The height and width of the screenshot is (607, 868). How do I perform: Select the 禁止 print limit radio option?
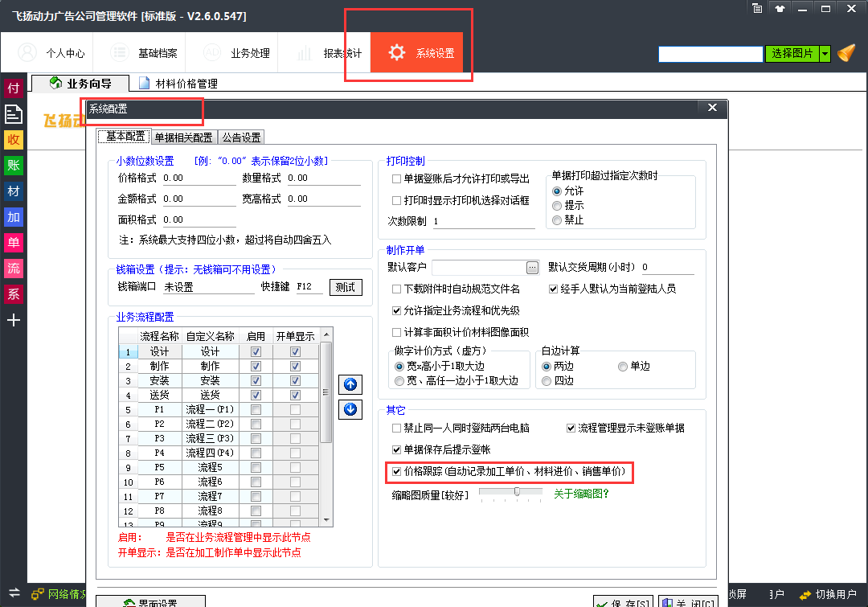tap(557, 219)
